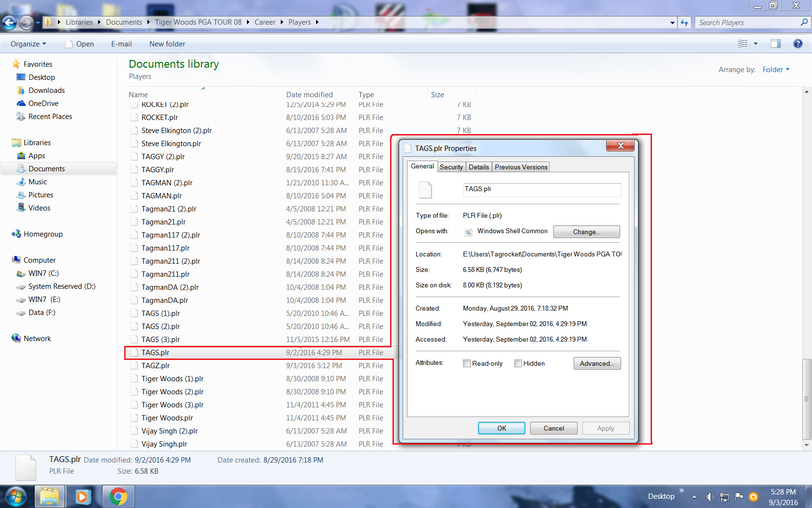Viewport: 812px width, 508px height.
Task: Select the file Tiger Woods.plr
Action: pos(167,418)
